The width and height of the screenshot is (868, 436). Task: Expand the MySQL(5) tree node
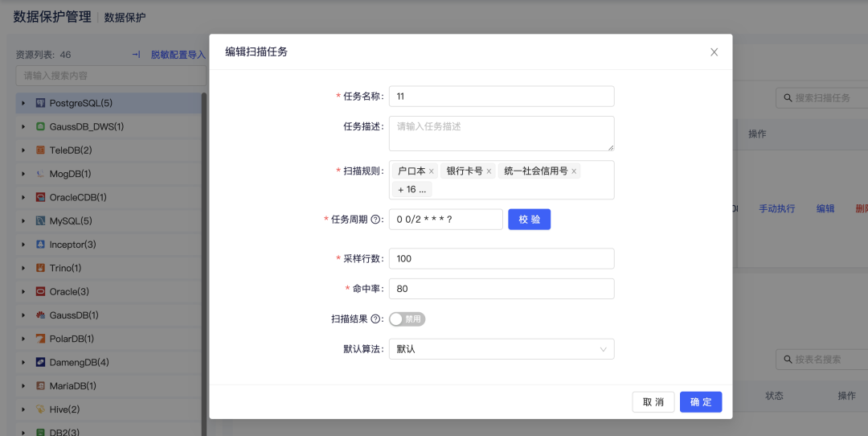click(23, 221)
